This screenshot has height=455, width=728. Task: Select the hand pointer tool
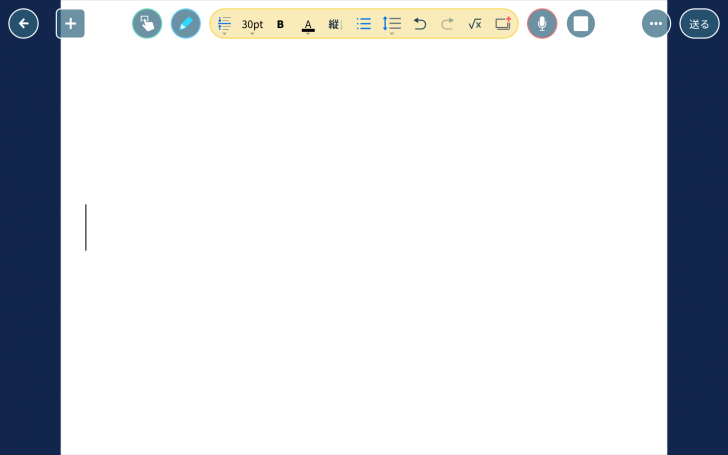click(x=147, y=24)
